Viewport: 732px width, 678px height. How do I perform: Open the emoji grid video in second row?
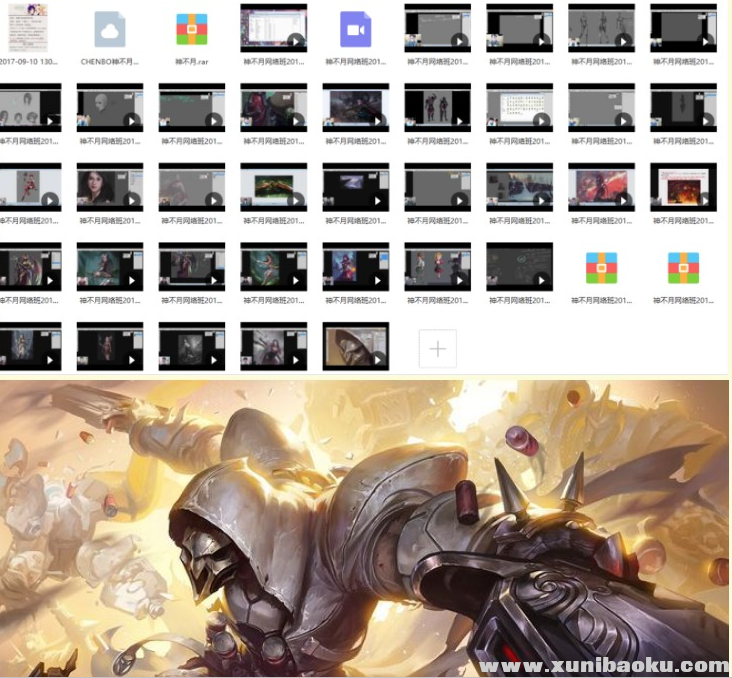(519, 107)
